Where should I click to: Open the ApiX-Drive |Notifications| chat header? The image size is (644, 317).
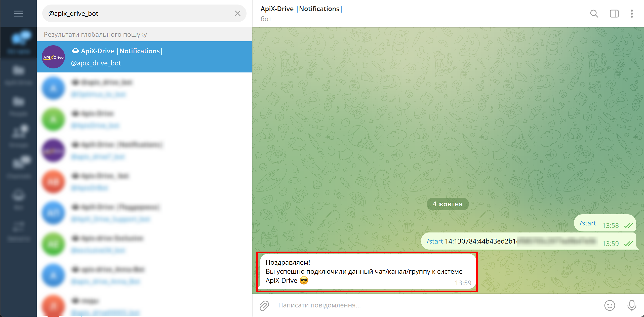pos(301,13)
